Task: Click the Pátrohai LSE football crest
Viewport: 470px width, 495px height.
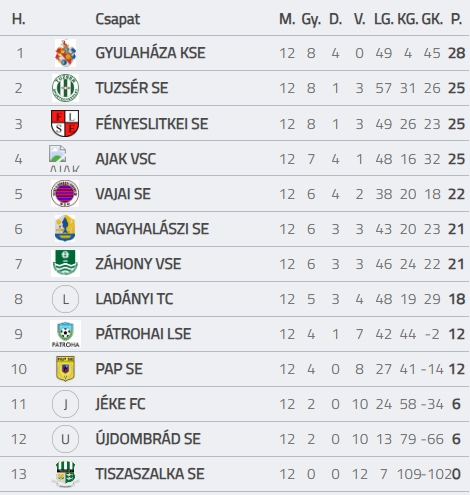Action: [x=65, y=334]
